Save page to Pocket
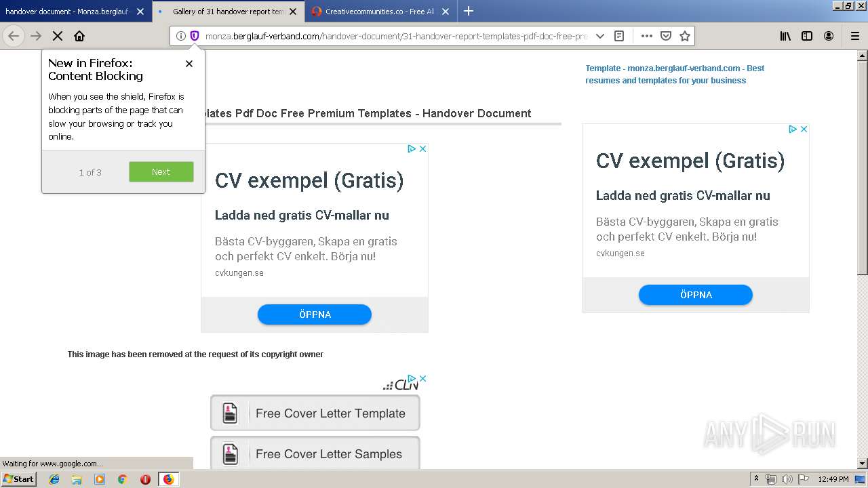Image resolution: width=868 pixels, height=488 pixels. pyautogui.click(x=666, y=36)
